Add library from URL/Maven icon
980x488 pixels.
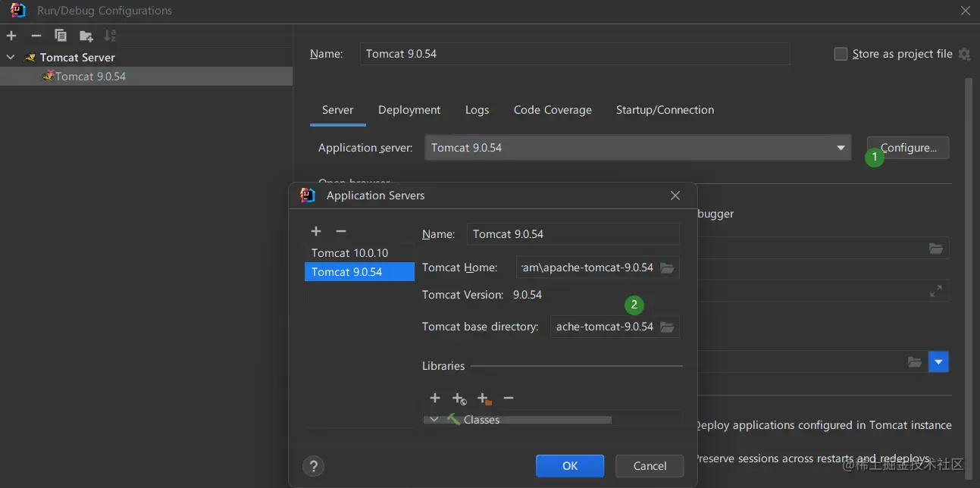459,398
